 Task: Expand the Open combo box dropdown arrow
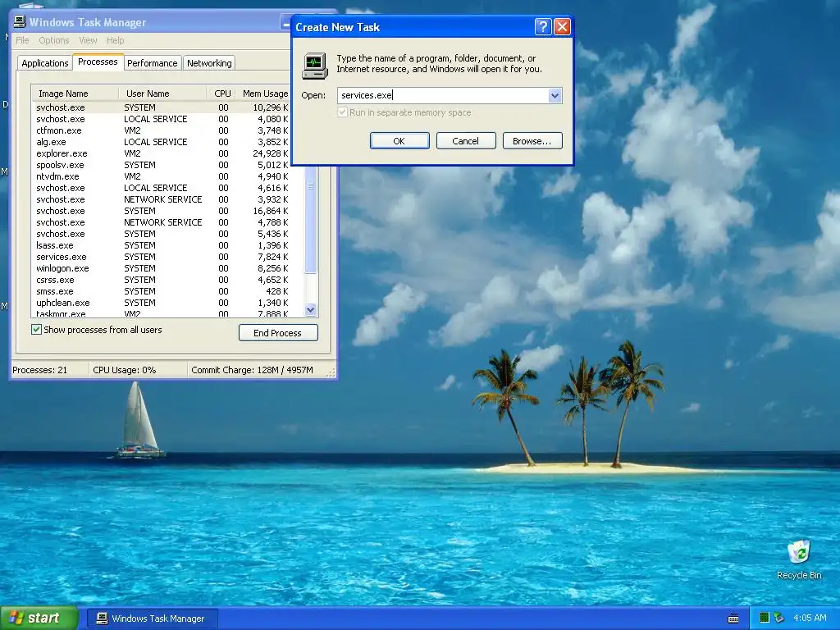pyautogui.click(x=555, y=95)
